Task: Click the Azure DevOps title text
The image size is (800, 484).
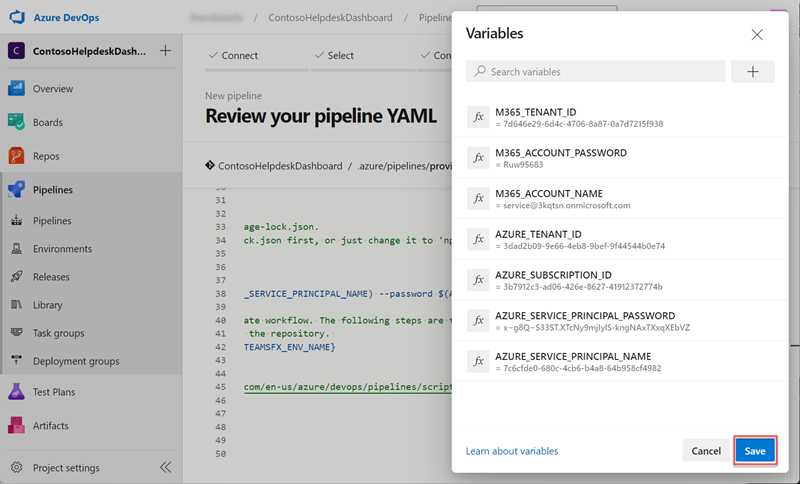Action: click(66, 17)
